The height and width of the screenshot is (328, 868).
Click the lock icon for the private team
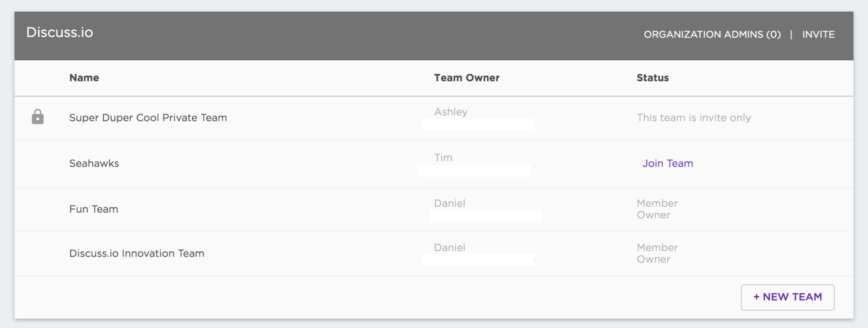click(x=38, y=117)
